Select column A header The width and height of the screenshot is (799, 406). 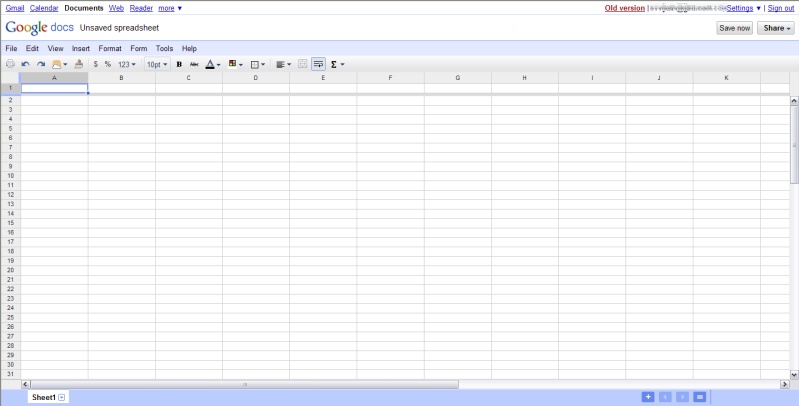(x=54, y=78)
